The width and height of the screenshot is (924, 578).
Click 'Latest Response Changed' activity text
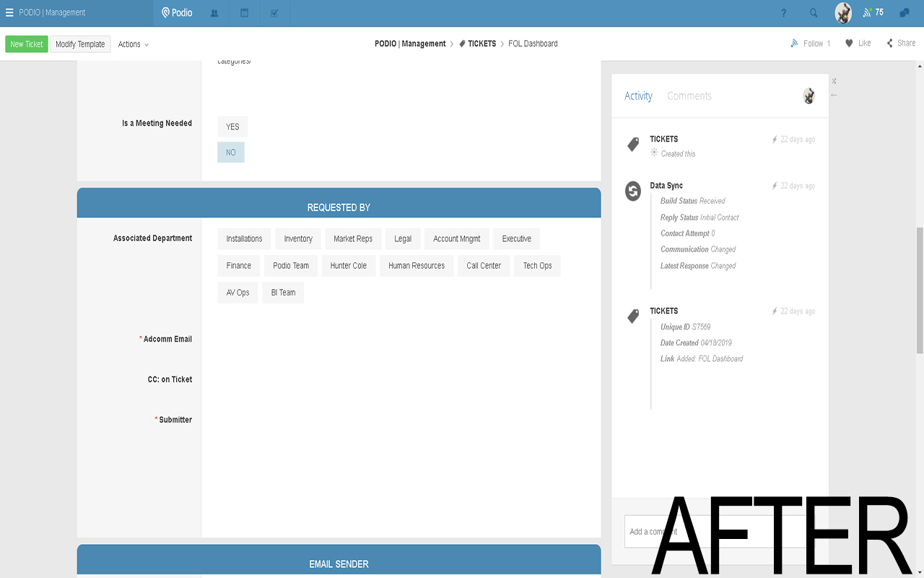click(x=698, y=266)
